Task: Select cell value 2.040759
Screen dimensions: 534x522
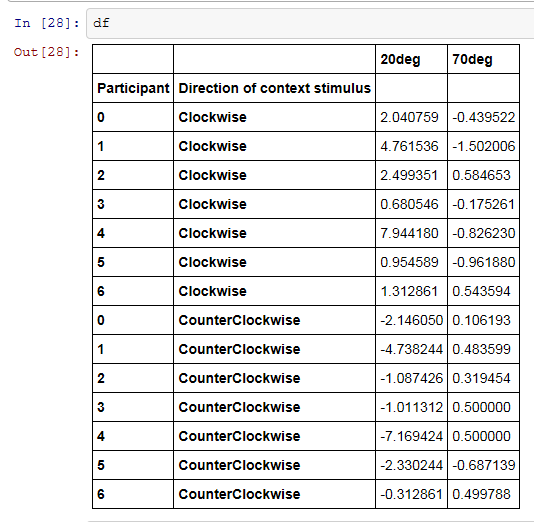Action: [409, 117]
